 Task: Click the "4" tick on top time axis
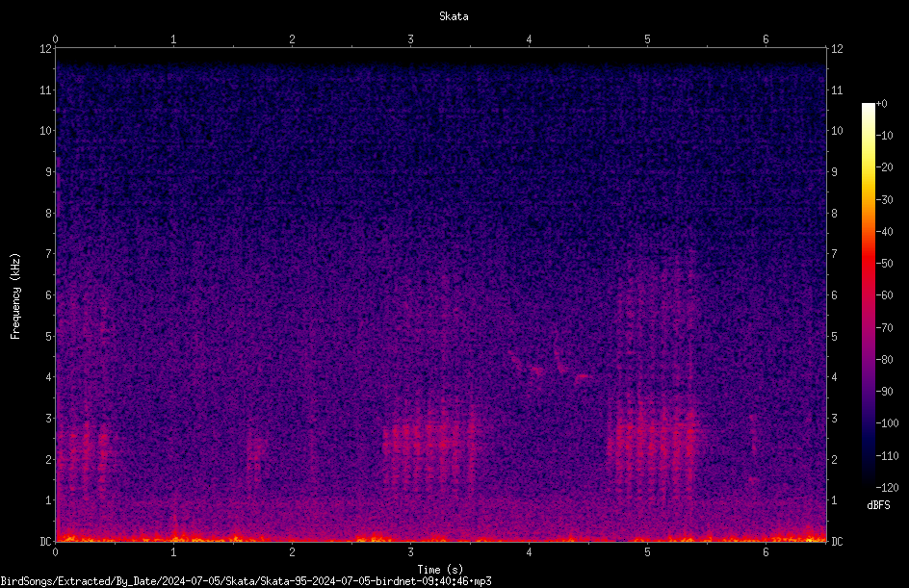[529, 39]
